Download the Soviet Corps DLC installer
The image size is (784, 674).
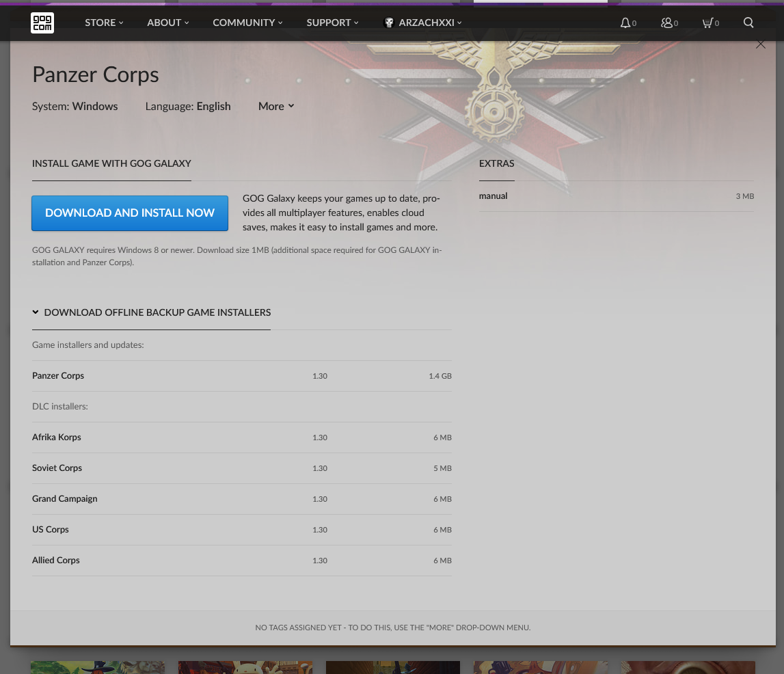(x=241, y=468)
